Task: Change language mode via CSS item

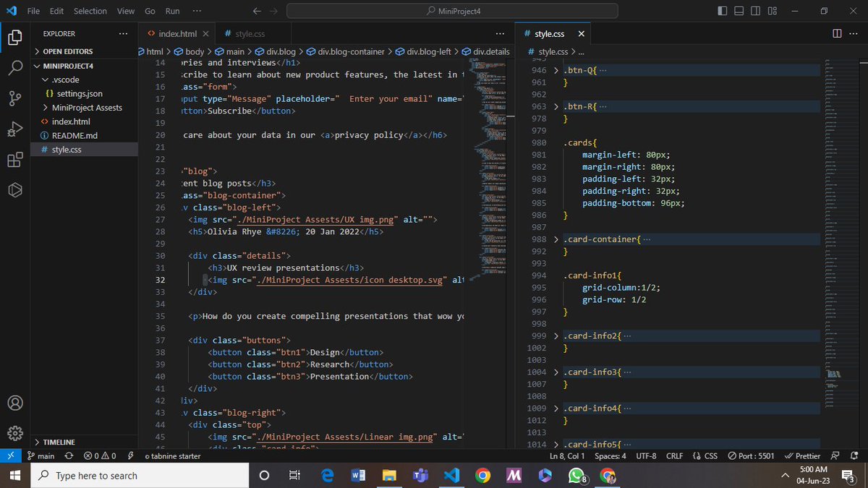Action: (705, 456)
